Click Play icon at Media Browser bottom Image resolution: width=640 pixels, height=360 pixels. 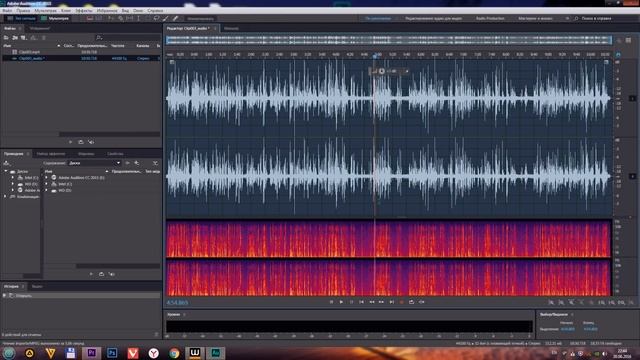[91, 274]
